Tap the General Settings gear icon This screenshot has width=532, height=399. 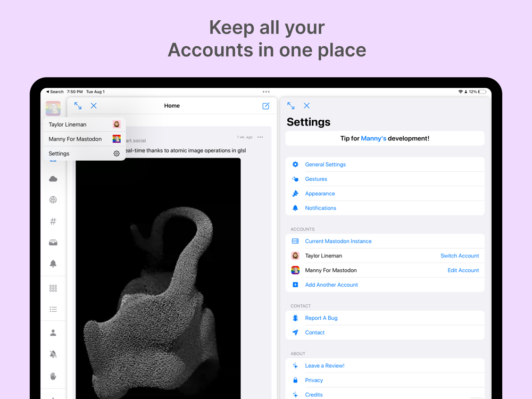[295, 164]
